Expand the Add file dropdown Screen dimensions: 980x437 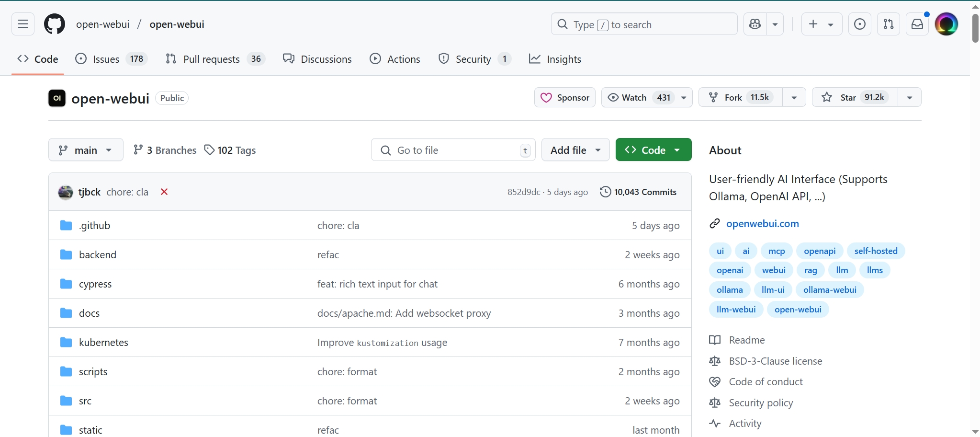point(575,150)
